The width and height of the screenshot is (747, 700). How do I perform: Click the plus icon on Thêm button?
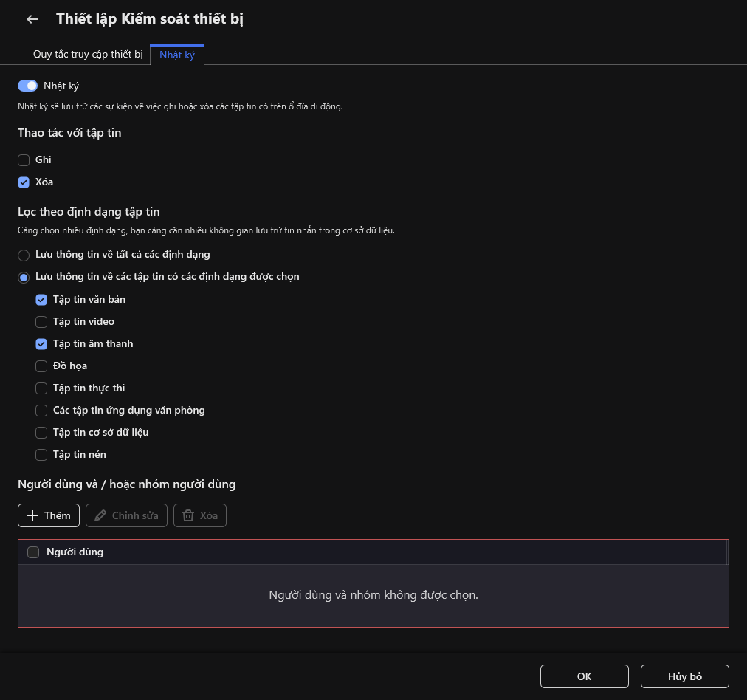click(32, 515)
